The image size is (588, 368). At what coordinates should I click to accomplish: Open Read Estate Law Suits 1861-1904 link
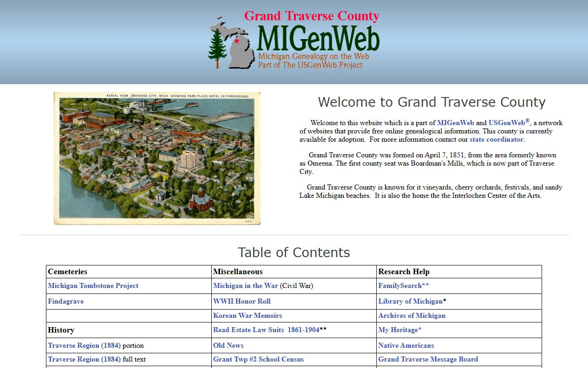[x=266, y=330]
